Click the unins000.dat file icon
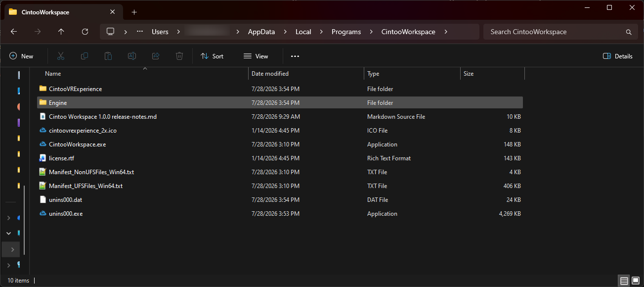Viewport: 644px width, 287px height. click(x=43, y=200)
